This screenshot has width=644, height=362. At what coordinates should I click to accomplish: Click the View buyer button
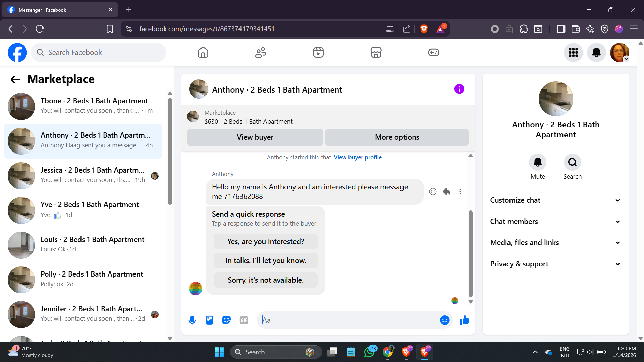[255, 137]
